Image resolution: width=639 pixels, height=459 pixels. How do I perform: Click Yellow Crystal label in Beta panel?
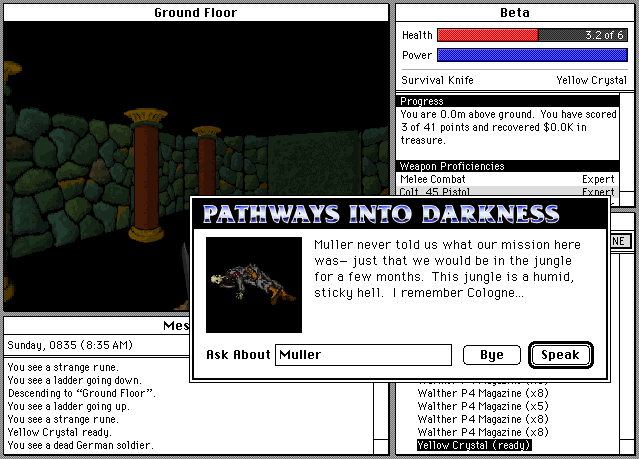(x=592, y=80)
